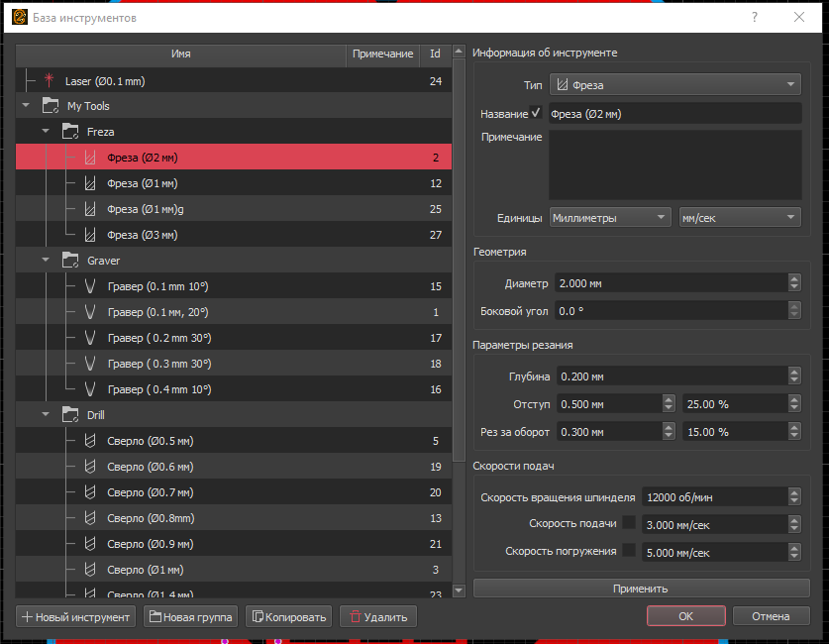Confirm with the OK button
Viewport: 829px width, 644px height.
point(685,616)
